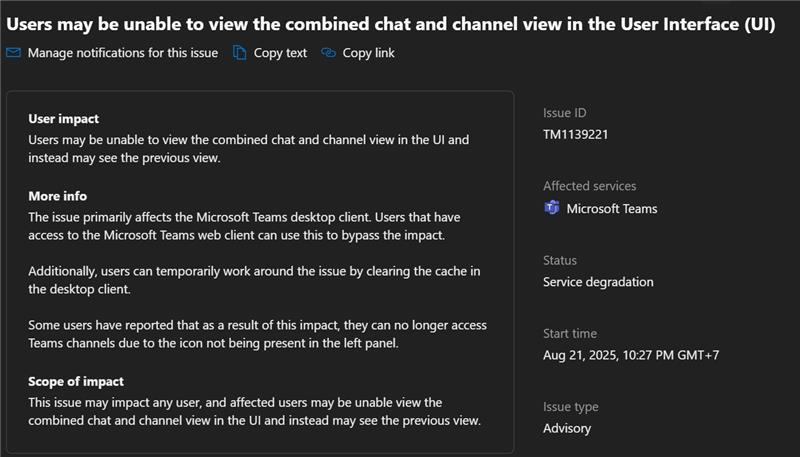Click the Affected services field label
The width and height of the screenshot is (800, 457).
point(589,186)
